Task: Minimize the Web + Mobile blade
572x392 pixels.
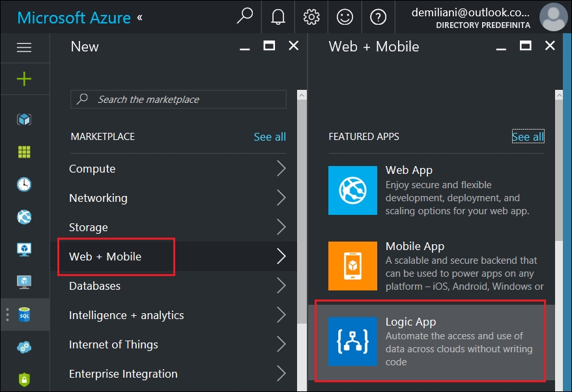Action: pyautogui.click(x=501, y=48)
